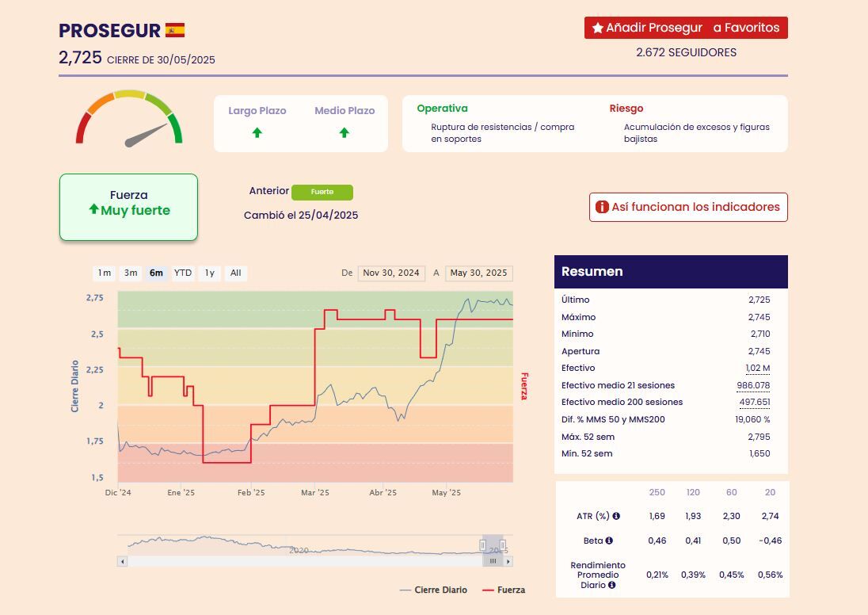Click the Fuerza axis label right of the chart
Viewport: 868px width, 615px height.
click(524, 386)
